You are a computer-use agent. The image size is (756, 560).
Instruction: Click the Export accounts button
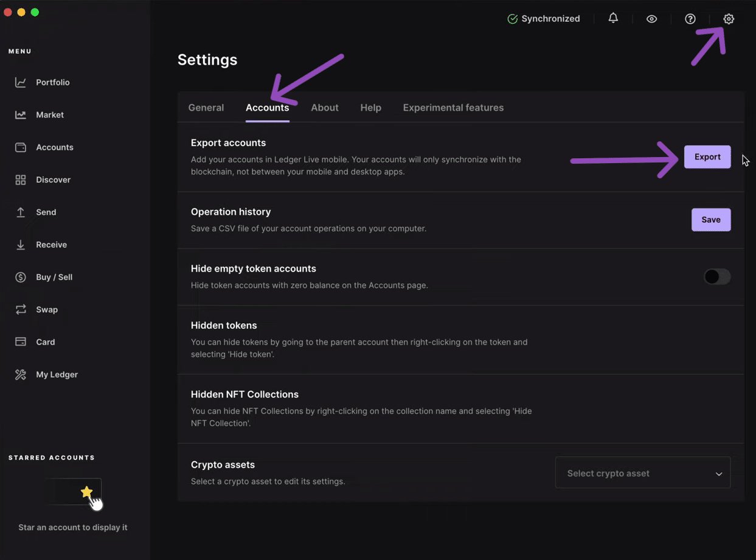click(x=707, y=157)
